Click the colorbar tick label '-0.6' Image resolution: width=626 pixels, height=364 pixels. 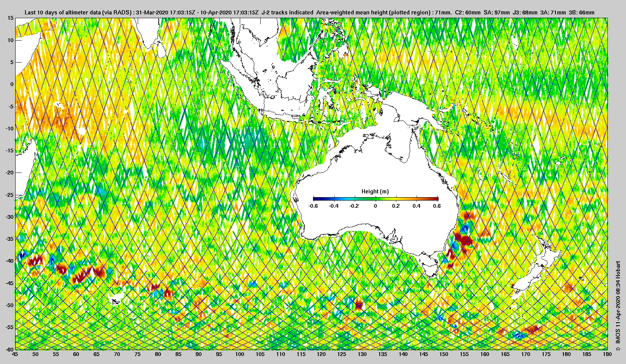[313, 206]
